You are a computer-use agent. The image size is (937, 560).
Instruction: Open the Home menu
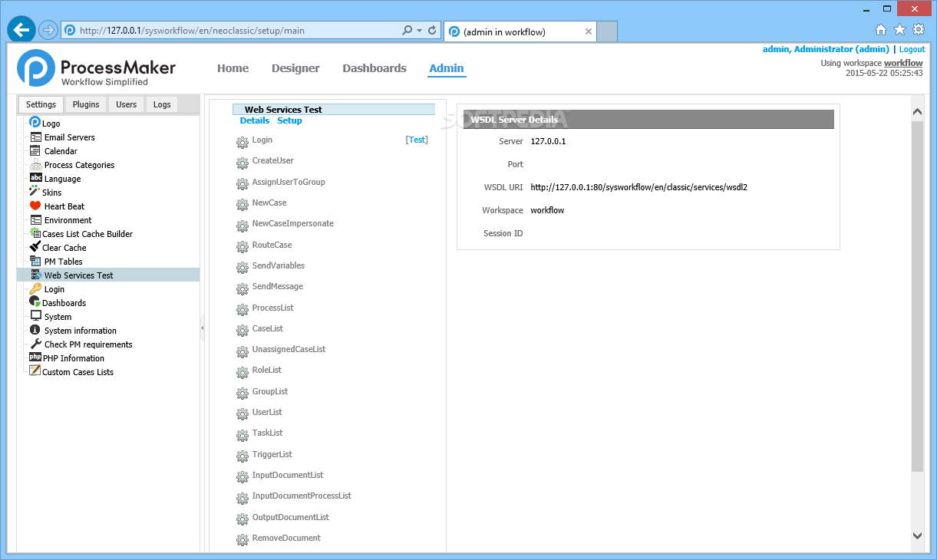[x=233, y=68]
